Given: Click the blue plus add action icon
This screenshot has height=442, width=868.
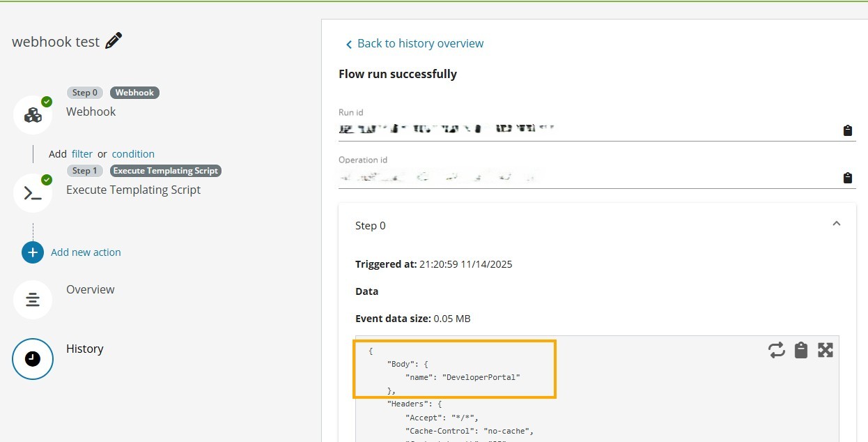Looking at the screenshot, I should [x=33, y=252].
